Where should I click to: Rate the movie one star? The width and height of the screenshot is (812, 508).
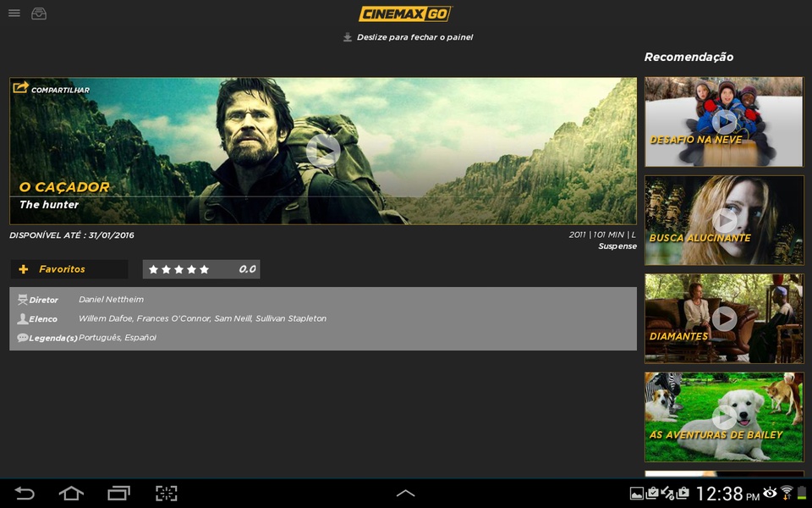point(153,269)
